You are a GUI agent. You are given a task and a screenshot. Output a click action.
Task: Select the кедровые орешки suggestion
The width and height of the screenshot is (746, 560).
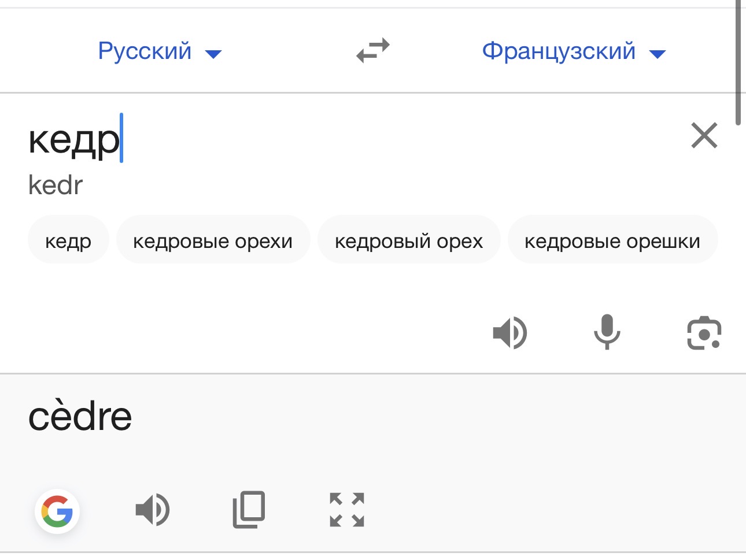tap(612, 240)
